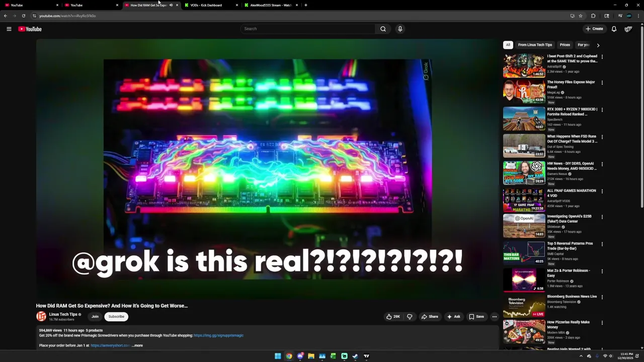
Task: Open Top 5 Reversal Patterns thumbnail
Action: click(x=524, y=253)
